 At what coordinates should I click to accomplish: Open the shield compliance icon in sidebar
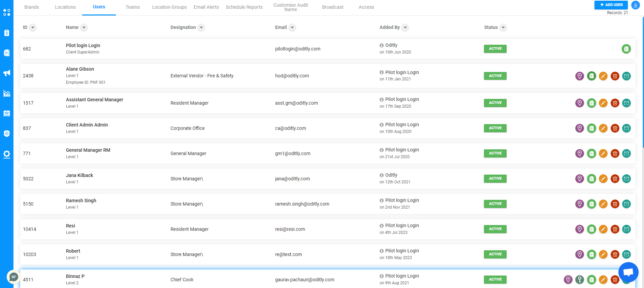pos(7,134)
